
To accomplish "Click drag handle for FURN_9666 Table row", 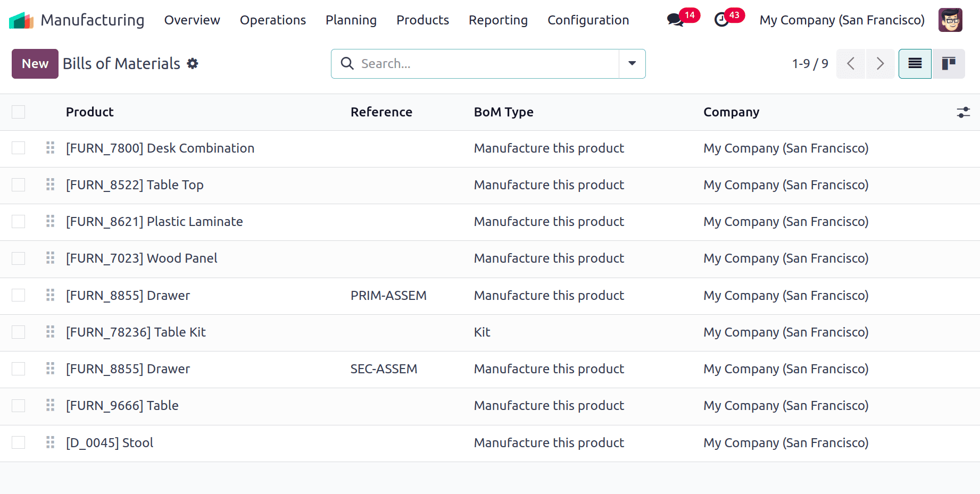I will (51, 405).
